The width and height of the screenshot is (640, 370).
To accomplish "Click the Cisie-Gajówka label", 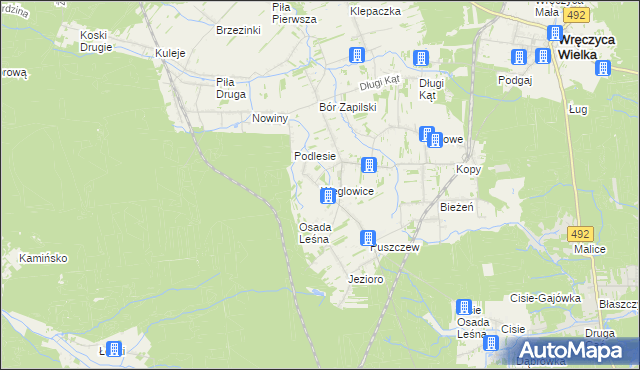I will 545,298.
